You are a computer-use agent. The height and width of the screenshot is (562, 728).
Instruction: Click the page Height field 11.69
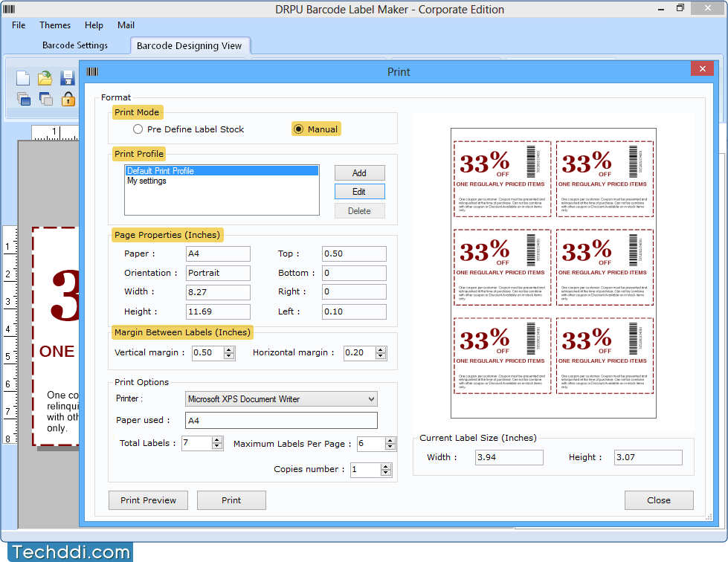click(x=218, y=312)
